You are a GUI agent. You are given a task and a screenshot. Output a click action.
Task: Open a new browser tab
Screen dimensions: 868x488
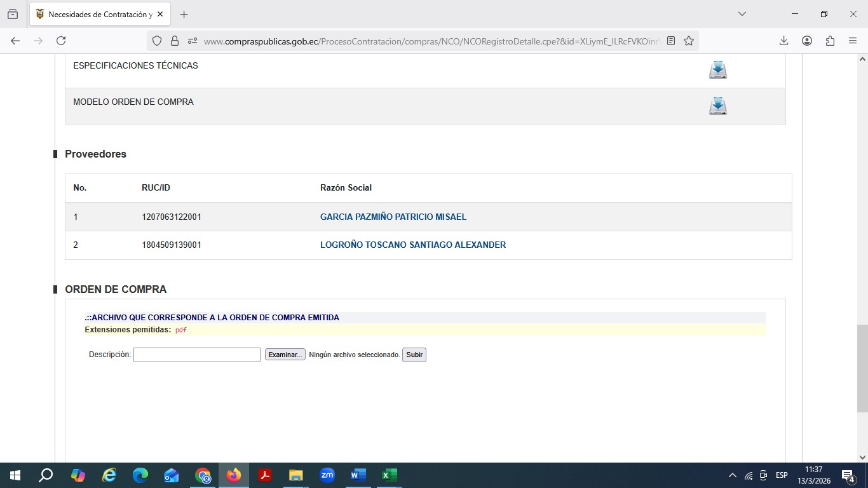(184, 14)
